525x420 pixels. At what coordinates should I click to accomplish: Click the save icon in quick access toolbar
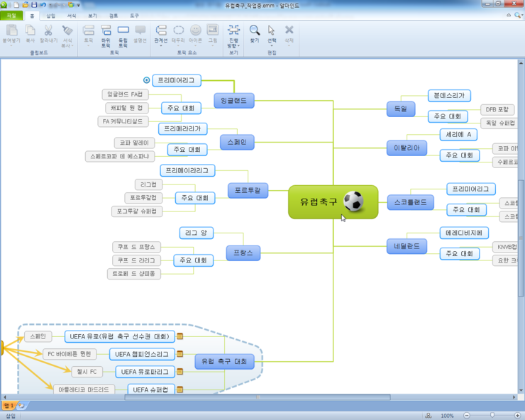(34, 5)
